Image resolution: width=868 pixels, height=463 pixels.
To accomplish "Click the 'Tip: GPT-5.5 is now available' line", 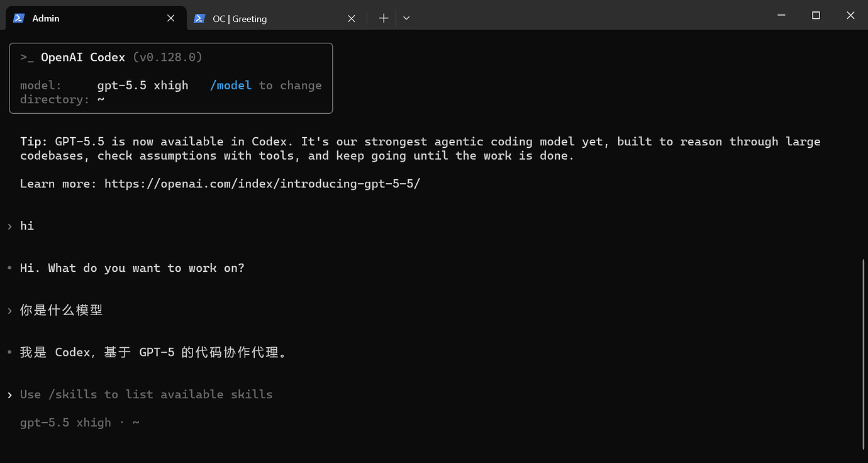I will pyautogui.click(x=420, y=142).
